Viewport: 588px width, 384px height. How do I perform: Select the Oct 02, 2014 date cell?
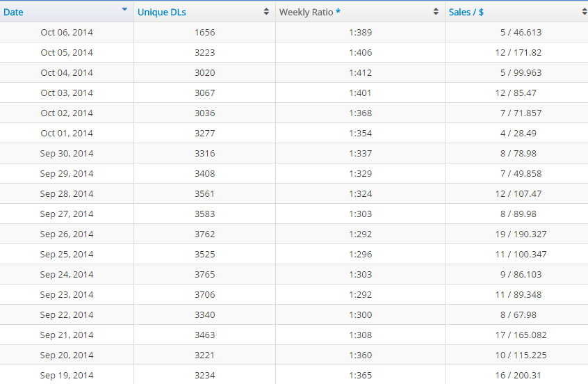click(67, 113)
